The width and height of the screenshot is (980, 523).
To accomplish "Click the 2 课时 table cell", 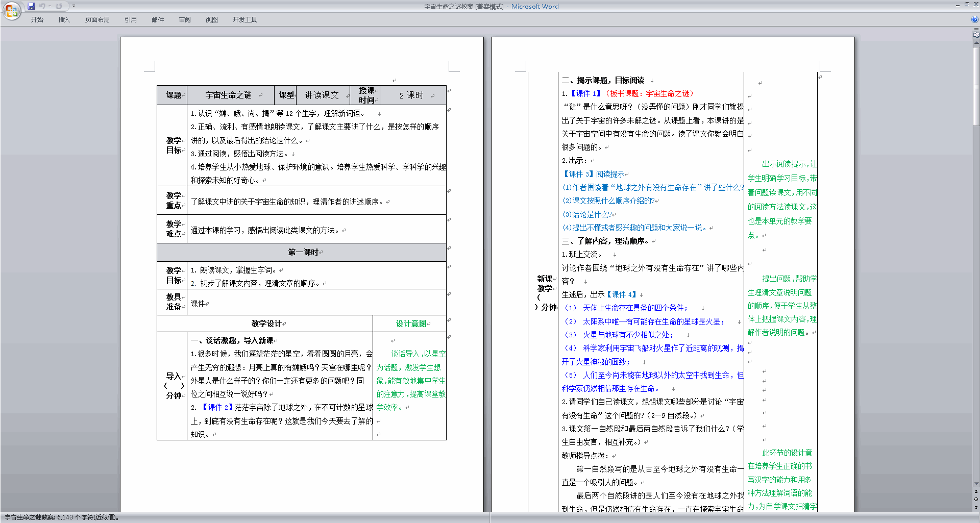I will pos(413,95).
